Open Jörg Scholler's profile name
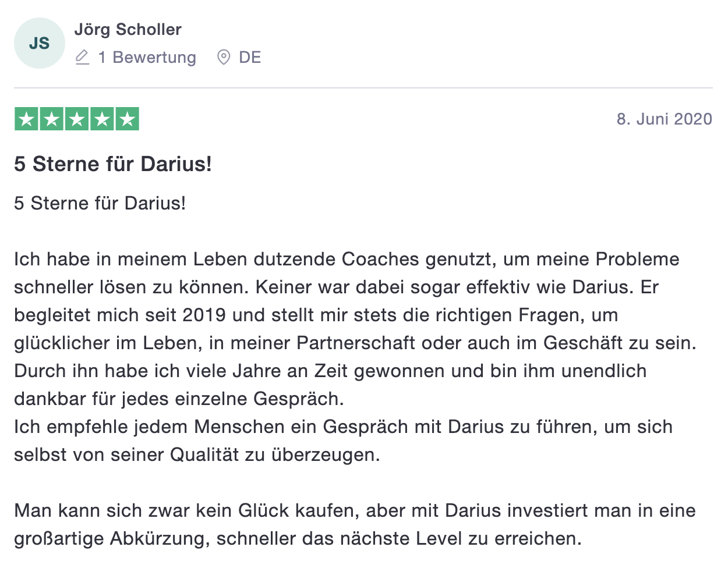This screenshot has width=728, height=561. [128, 30]
